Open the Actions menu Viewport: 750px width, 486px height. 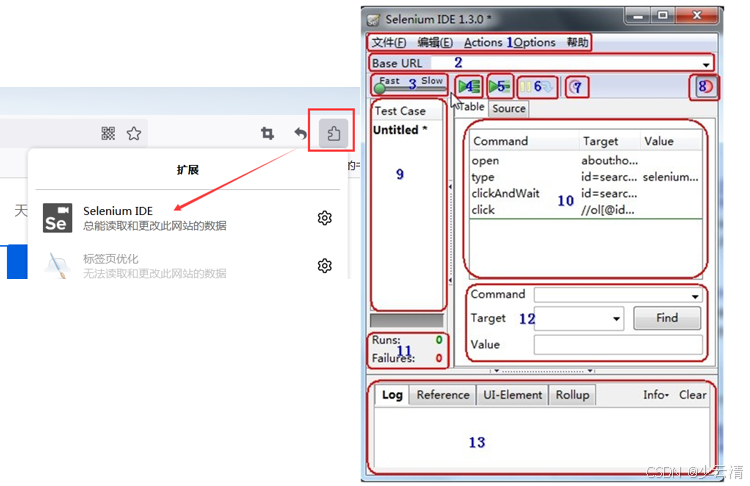pos(483,43)
